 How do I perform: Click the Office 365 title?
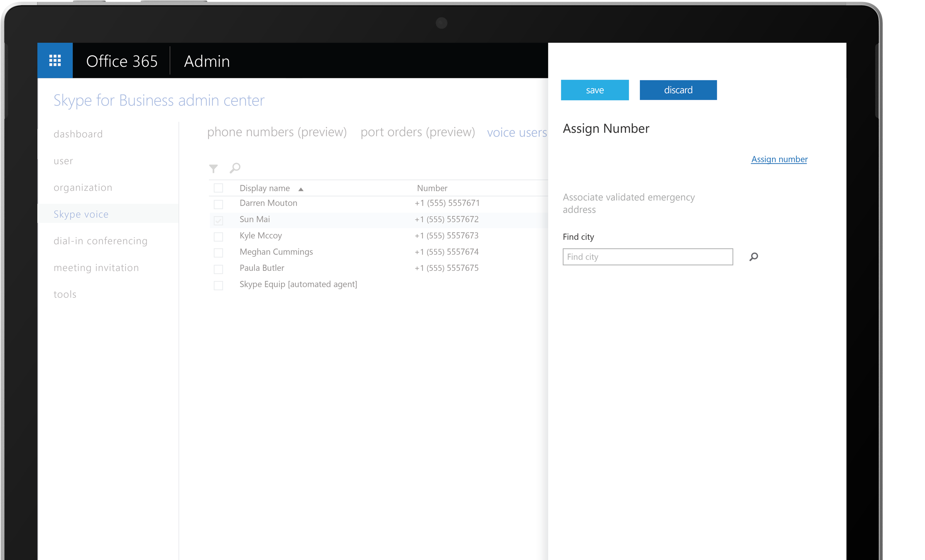pos(122,61)
